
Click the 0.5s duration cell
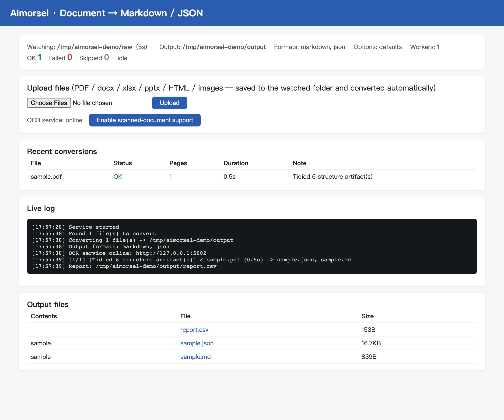point(229,177)
